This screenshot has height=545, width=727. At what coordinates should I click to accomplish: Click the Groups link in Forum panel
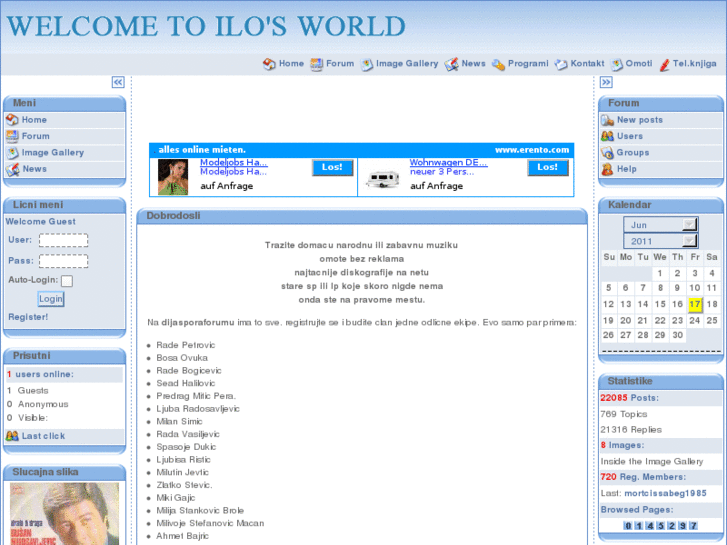[x=632, y=153]
